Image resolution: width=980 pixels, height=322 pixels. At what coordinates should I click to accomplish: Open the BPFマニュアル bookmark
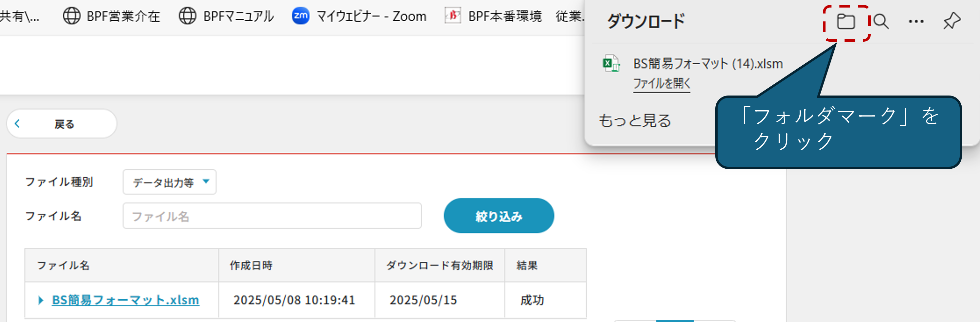point(226,16)
